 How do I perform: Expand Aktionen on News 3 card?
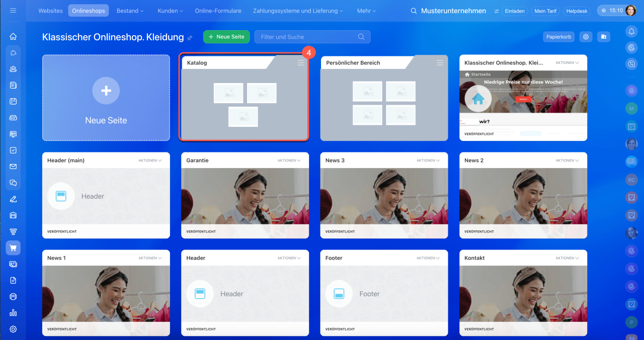[x=428, y=160]
